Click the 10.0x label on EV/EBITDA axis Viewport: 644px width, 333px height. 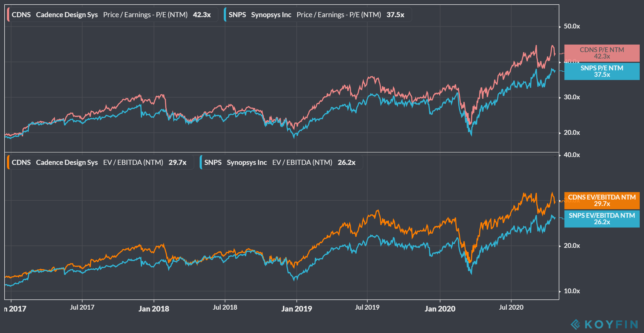[572, 291]
